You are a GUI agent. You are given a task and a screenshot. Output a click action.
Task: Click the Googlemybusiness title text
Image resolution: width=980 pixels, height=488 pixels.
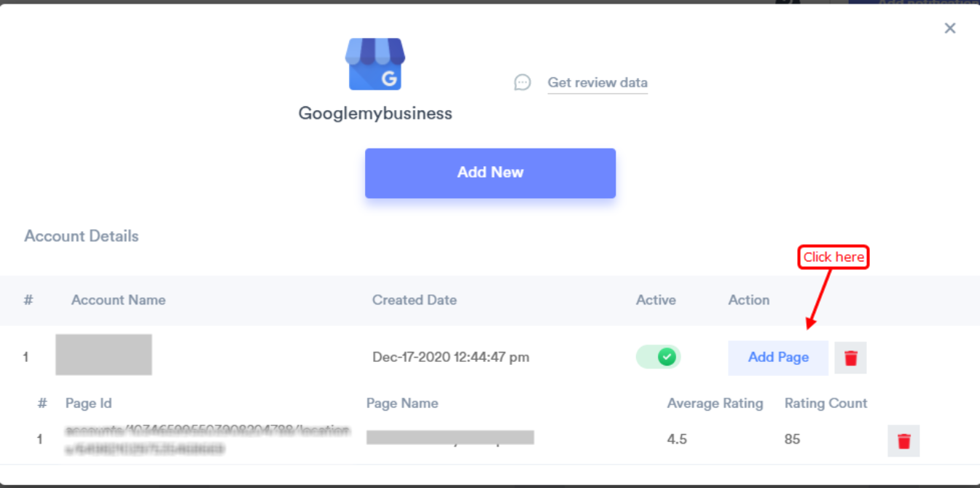click(x=375, y=114)
